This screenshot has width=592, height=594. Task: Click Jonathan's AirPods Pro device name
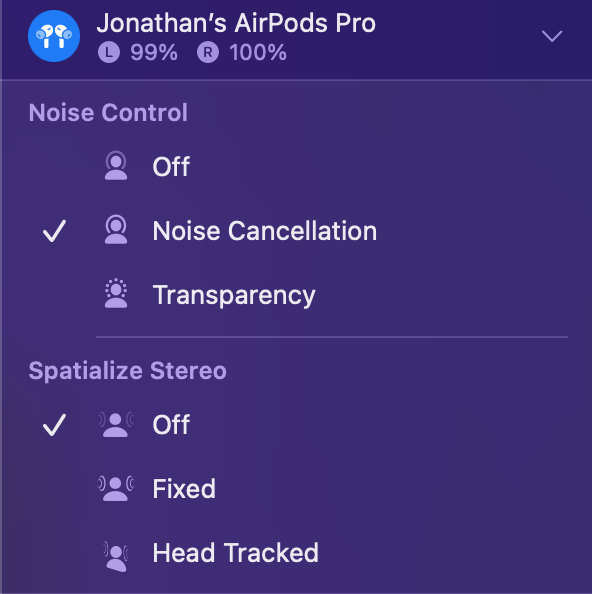click(236, 23)
